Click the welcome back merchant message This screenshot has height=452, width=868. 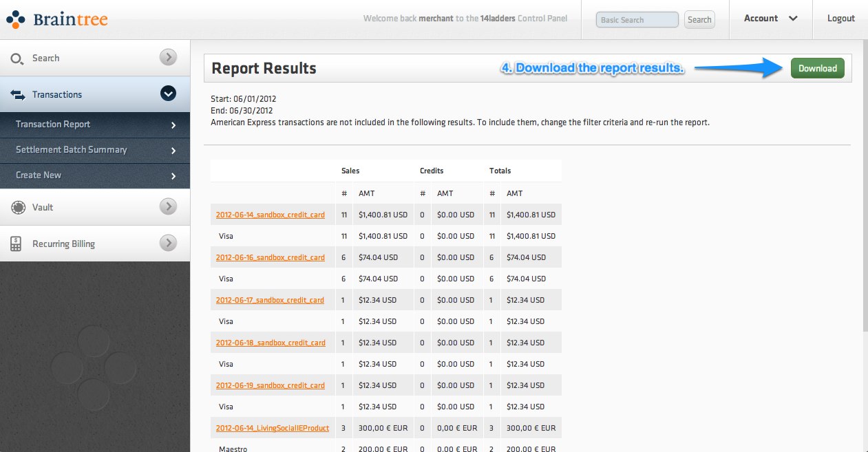coord(465,19)
